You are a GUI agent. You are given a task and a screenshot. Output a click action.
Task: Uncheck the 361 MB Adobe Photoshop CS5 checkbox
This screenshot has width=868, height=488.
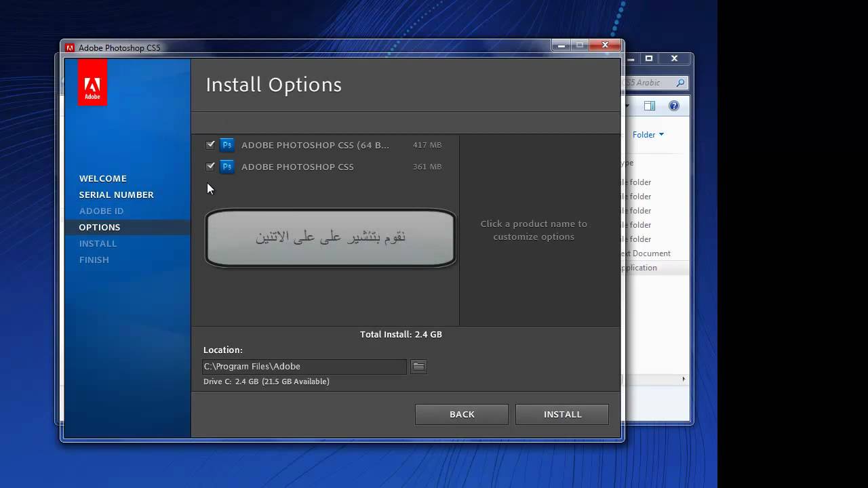click(210, 166)
